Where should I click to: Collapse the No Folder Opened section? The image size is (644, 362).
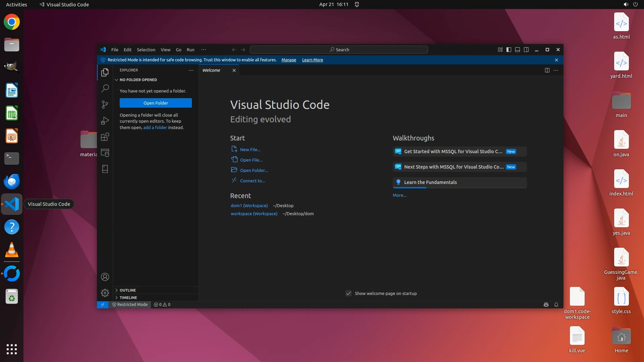tap(138, 80)
